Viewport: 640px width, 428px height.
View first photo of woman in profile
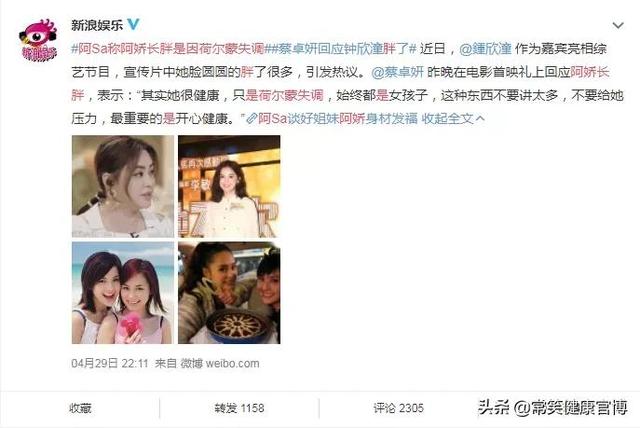pyautogui.click(x=123, y=186)
